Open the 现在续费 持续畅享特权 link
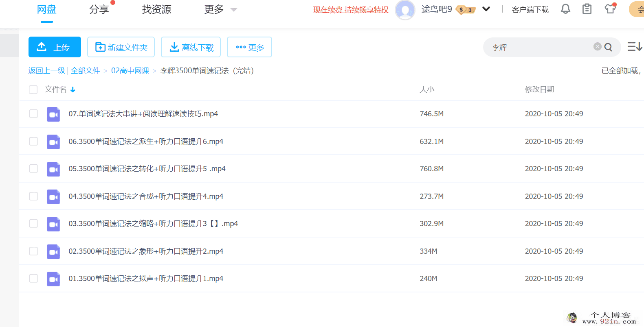This screenshot has width=644, height=327. (351, 9)
